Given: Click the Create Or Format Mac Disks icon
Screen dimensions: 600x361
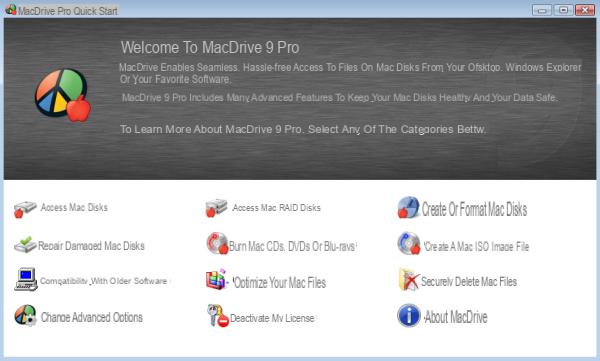Looking at the screenshot, I should pos(408,207).
